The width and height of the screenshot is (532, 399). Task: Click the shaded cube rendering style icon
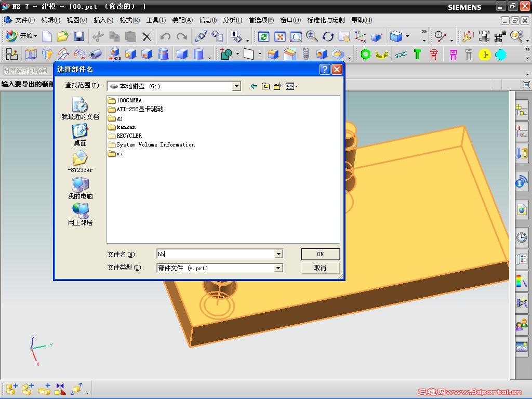coord(396,36)
